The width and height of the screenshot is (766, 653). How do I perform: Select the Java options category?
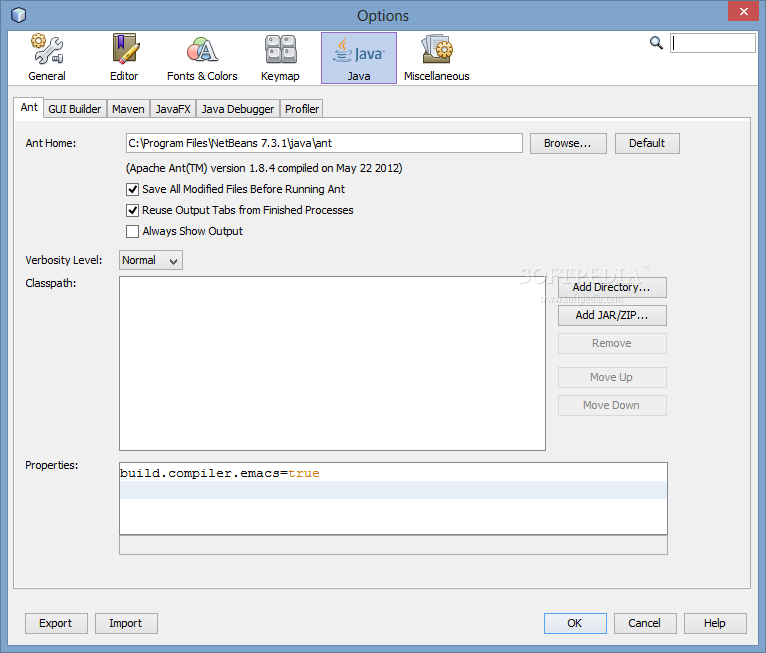point(359,58)
